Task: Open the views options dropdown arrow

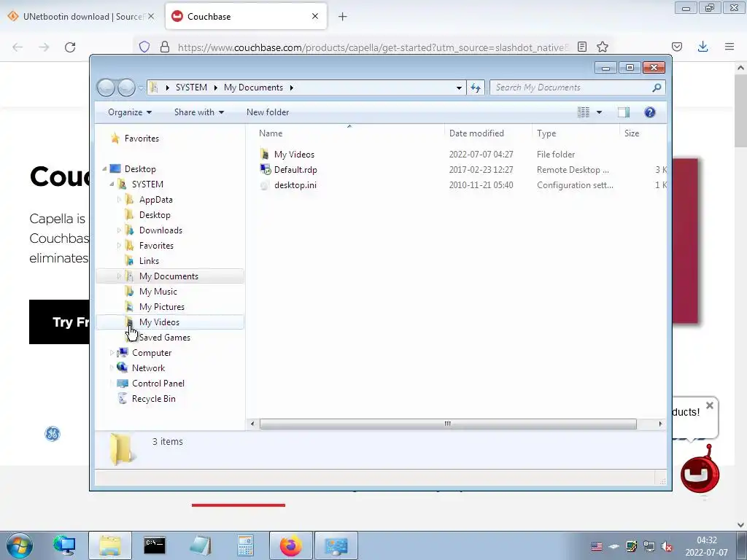Action: click(x=600, y=112)
